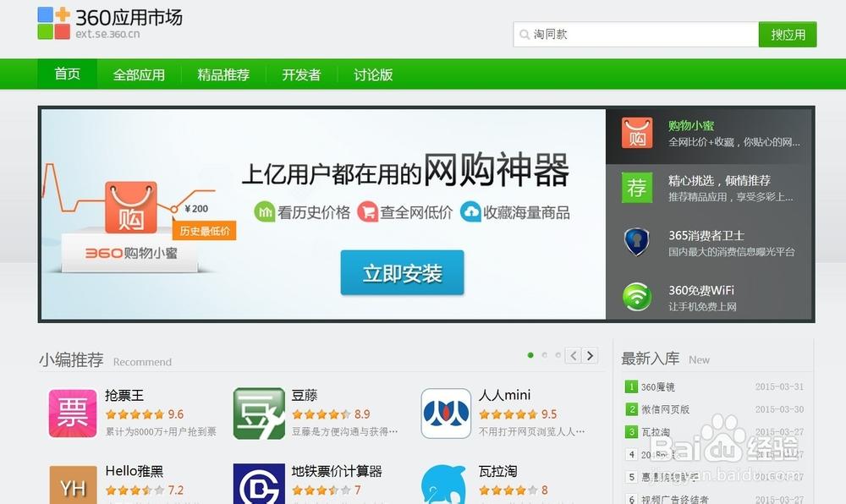The height and width of the screenshot is (504, 846).
Task: Open the 抢票王 app icon
Action: 73,414
